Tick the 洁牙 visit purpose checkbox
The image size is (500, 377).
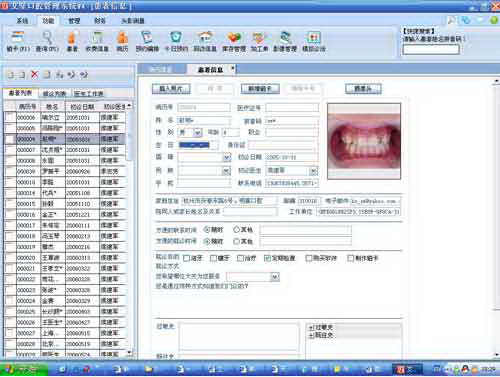[x=186, y=258]
